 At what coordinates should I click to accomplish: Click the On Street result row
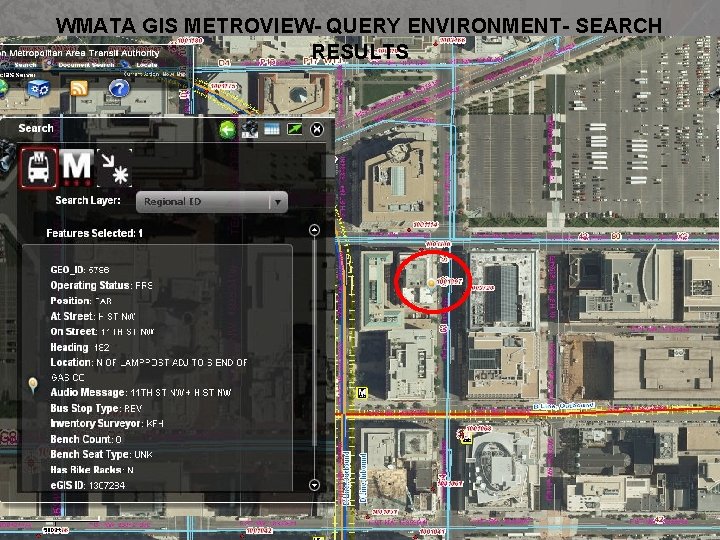102,332
